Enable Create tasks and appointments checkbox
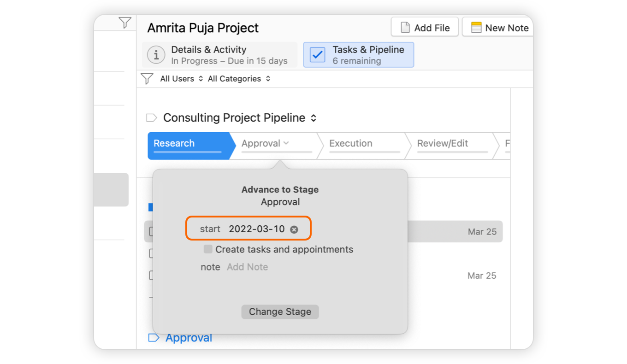The width and height of the screenshot is (627, 364). point(208,249)
